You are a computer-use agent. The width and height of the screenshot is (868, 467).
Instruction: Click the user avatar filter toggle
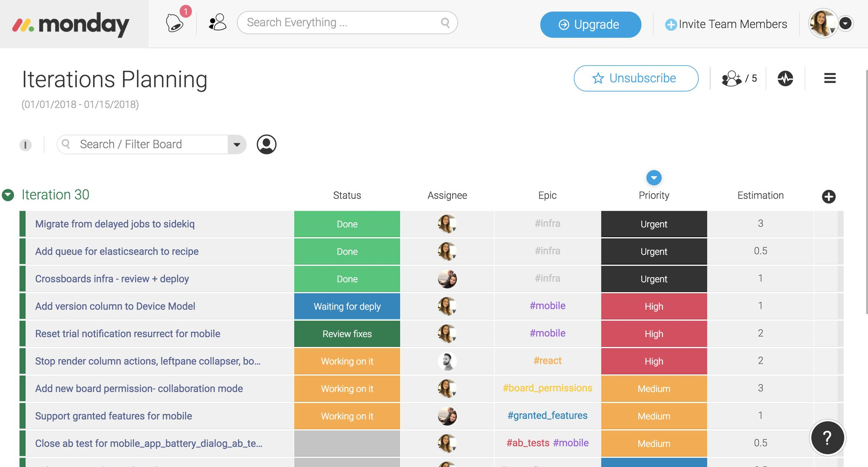pyautogui.click(x=266, y=144)
